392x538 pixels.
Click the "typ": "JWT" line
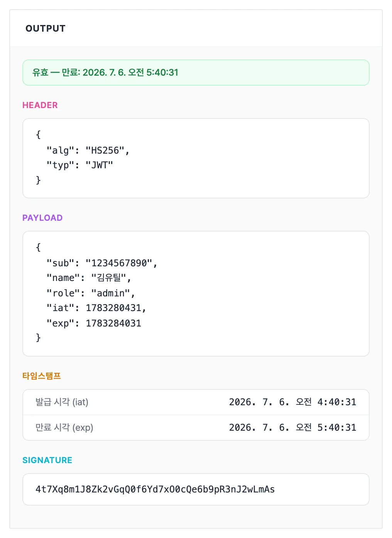point(80,165)
